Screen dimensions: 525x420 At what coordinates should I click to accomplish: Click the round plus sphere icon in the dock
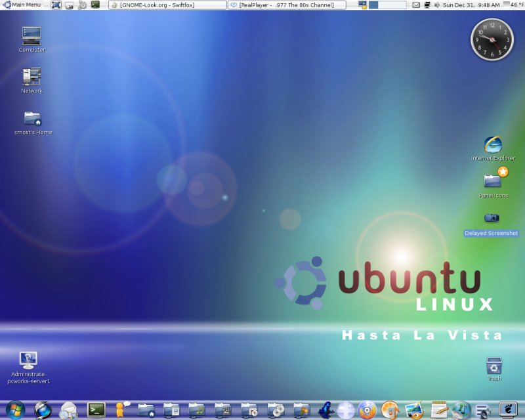pos(346,410)
